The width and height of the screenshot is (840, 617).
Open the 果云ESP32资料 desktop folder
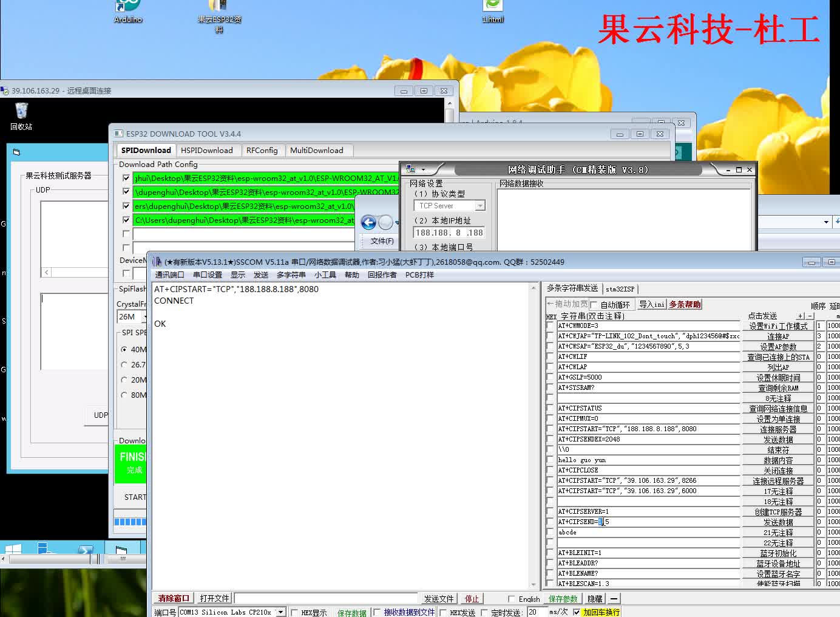tap(219, 16)
